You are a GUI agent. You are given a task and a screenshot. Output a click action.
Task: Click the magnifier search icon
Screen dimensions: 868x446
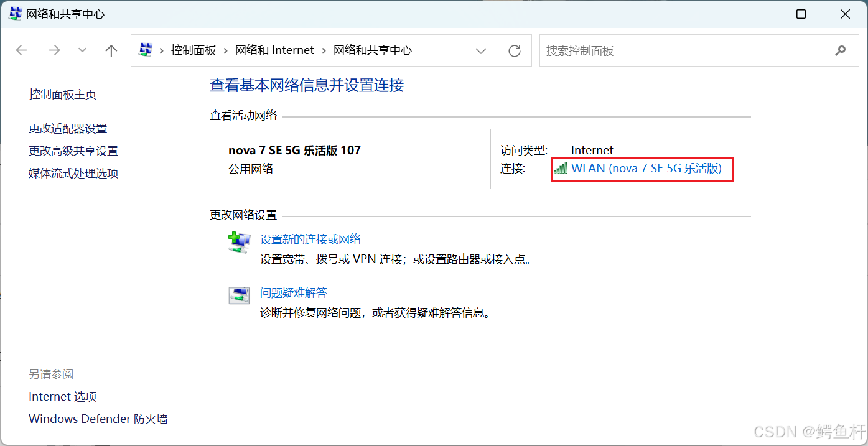pyautogui.click(x=841, y=50)
